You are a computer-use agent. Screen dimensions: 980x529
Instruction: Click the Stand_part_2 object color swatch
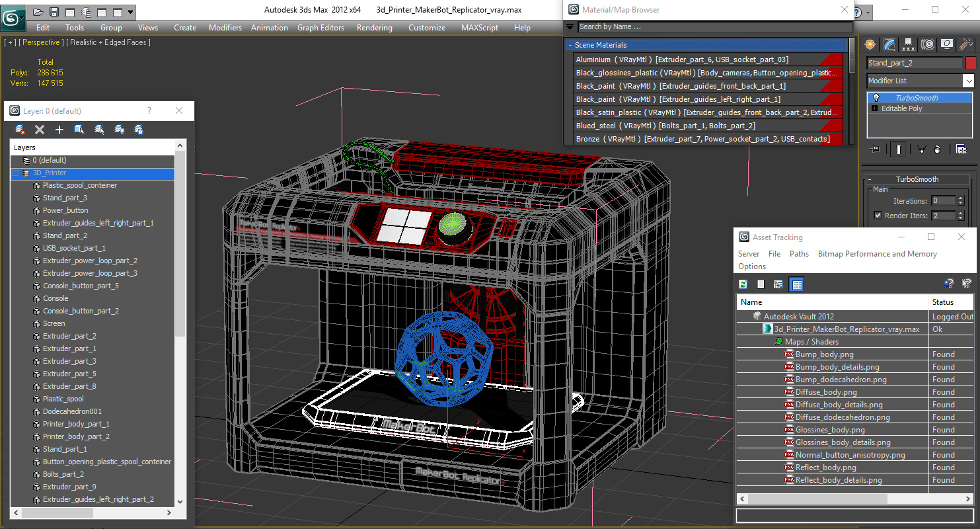point(970,63)
